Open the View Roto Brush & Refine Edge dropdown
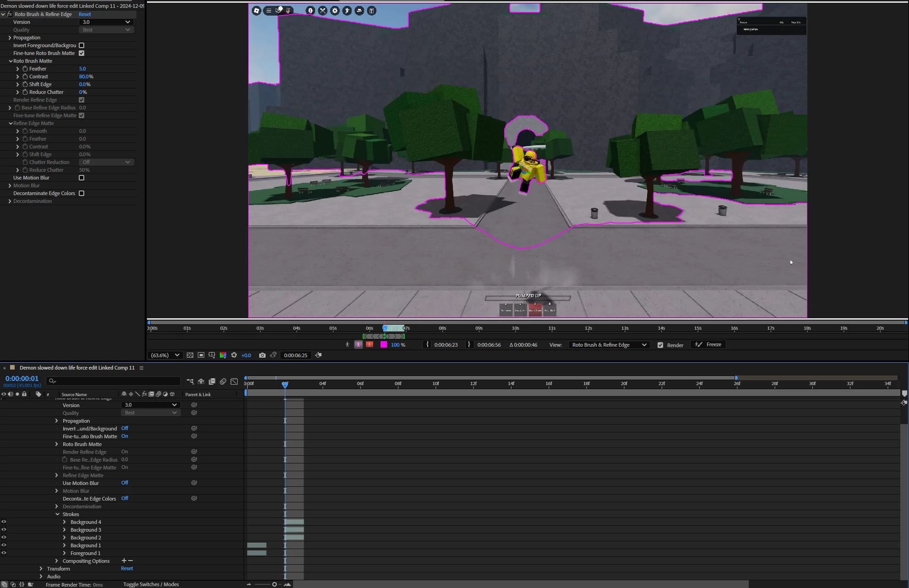The width and height of the screenshot is (909, 588). (x=609, y=345)
